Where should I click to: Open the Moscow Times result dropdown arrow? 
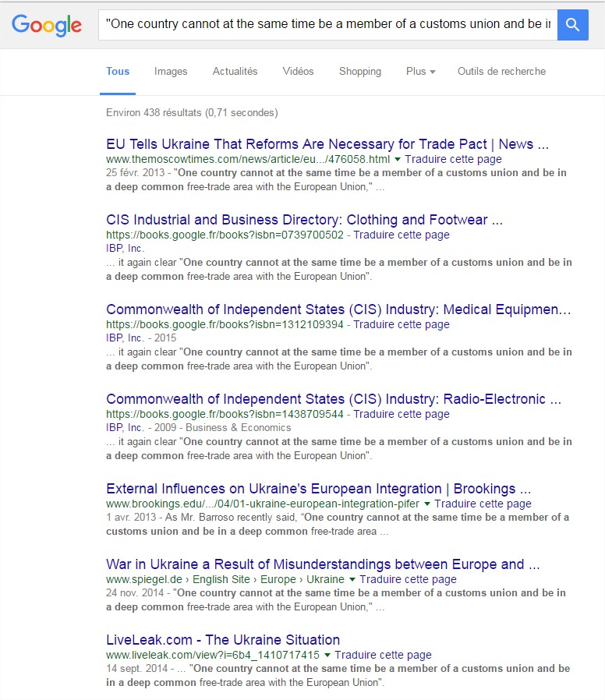pos(398,159)
